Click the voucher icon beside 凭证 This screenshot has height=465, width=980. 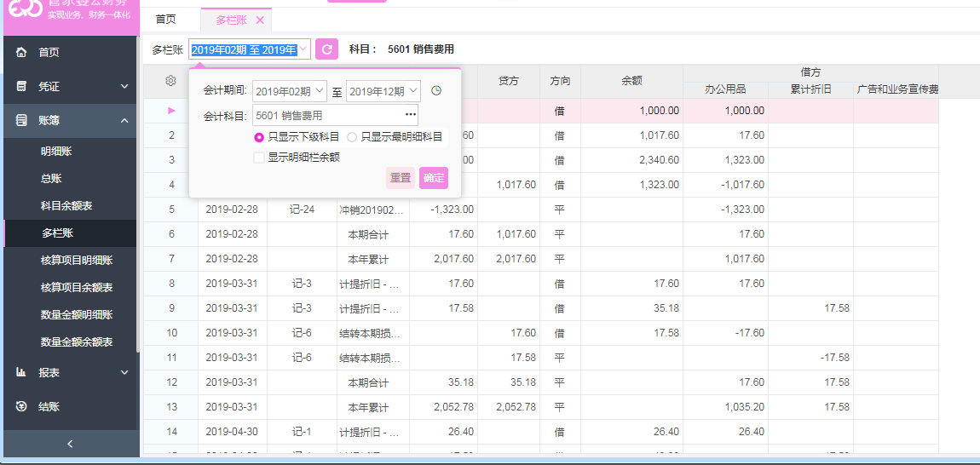click(x=21, y=86)
